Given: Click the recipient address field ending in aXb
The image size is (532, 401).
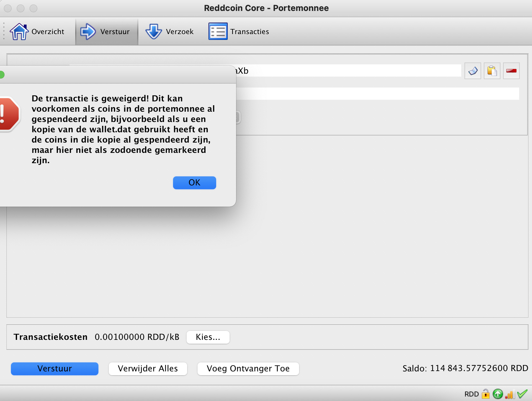Looking at the screenshot, I should 349,70.
